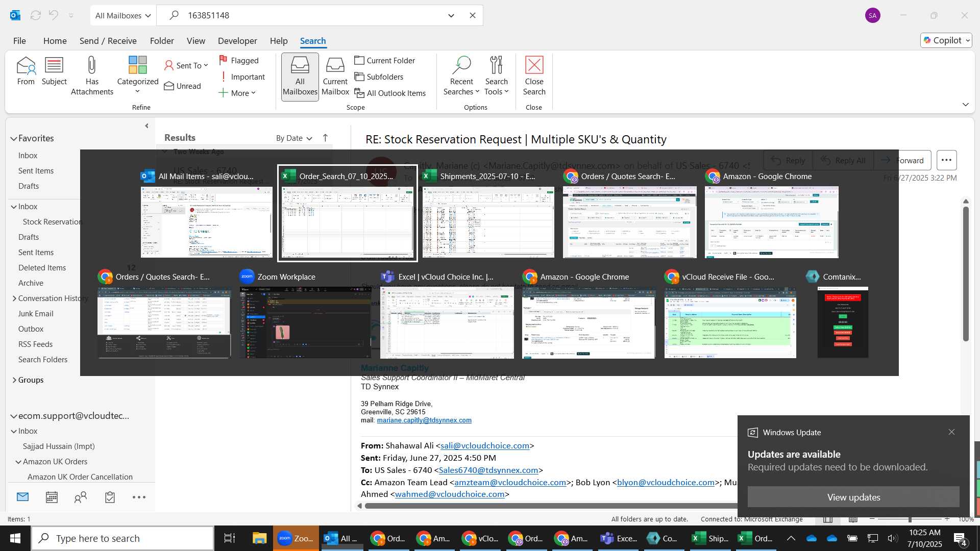This screenshot has width=980, height=551.
Task: Open Zoom in the taskbar
Action: (296, 538)
